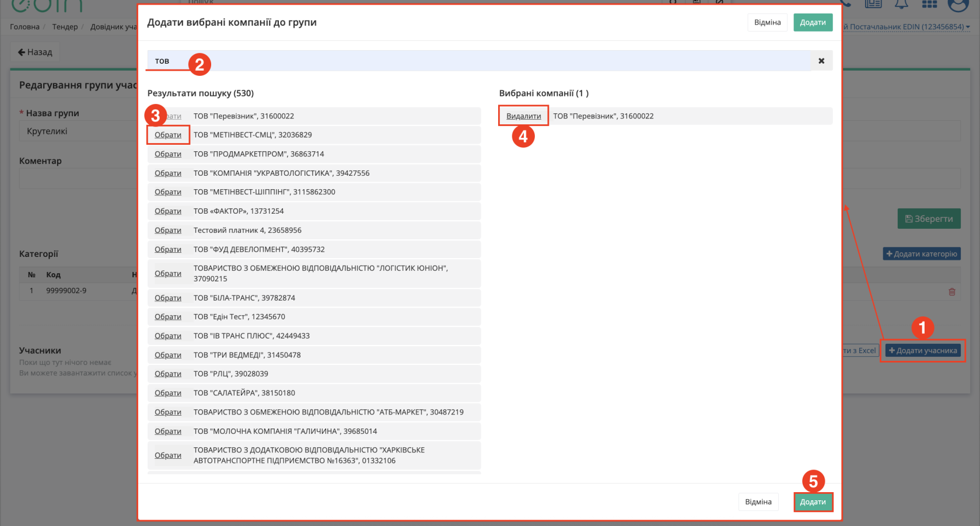This screenshot has width=980, height=526.
Task: Select ТОВ "САЛАТЕЙРА" via Обрати link
Action: (168, 393)
